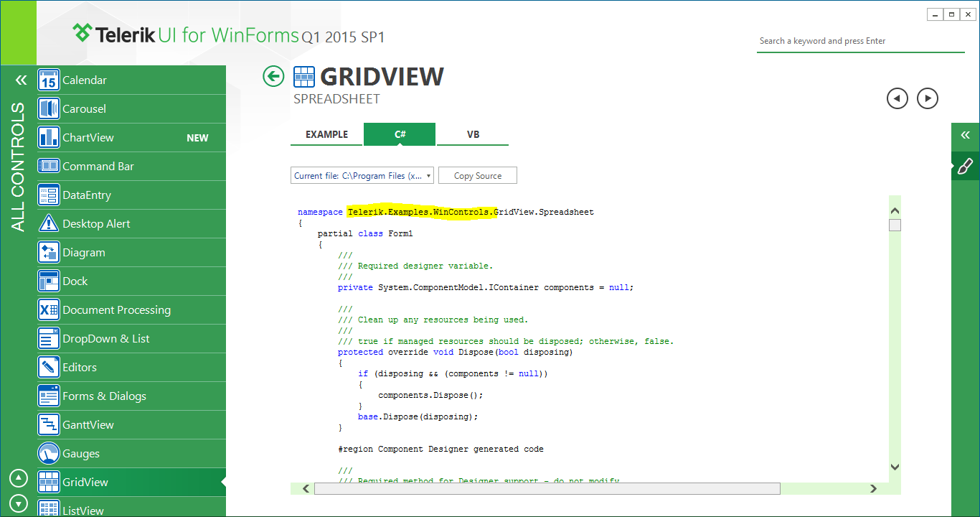The image size is (980, 517).
Task: Select the DropDown & List icon
Action: [x=49, y=338]
